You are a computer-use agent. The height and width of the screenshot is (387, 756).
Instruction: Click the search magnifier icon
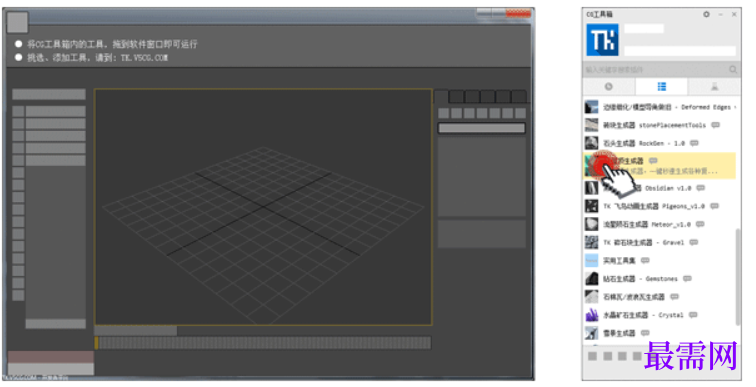click(733, 69)
